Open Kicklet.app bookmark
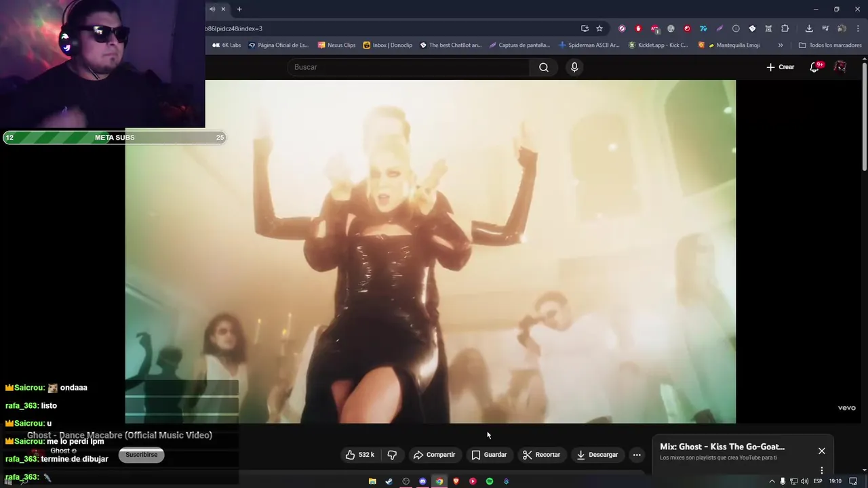Image resolution: width=868 pixels, height=488 pixels. click(658, 45)
